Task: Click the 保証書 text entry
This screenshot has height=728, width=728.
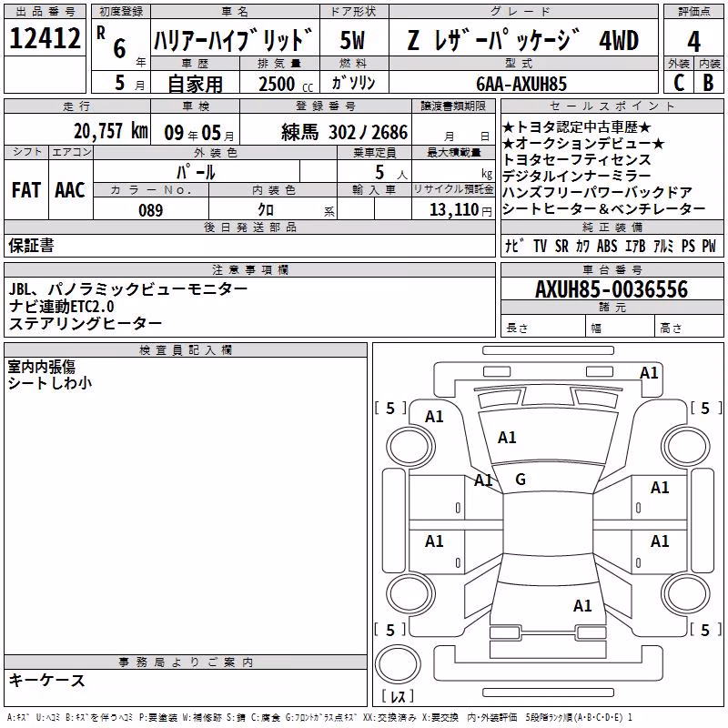Action: 31,246
